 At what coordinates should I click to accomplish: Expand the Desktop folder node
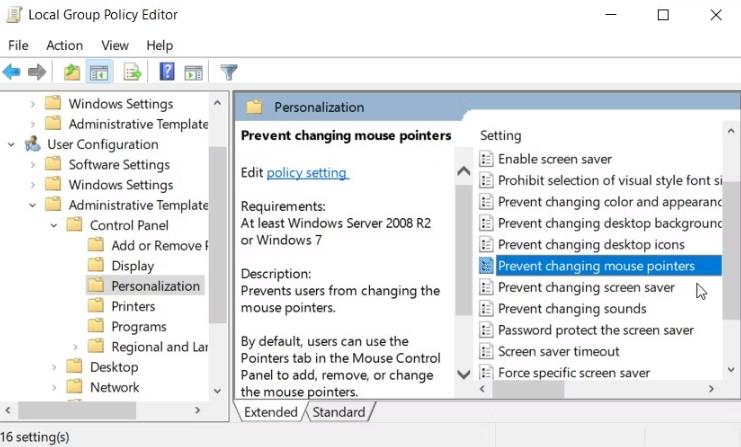tap(53, 367)
